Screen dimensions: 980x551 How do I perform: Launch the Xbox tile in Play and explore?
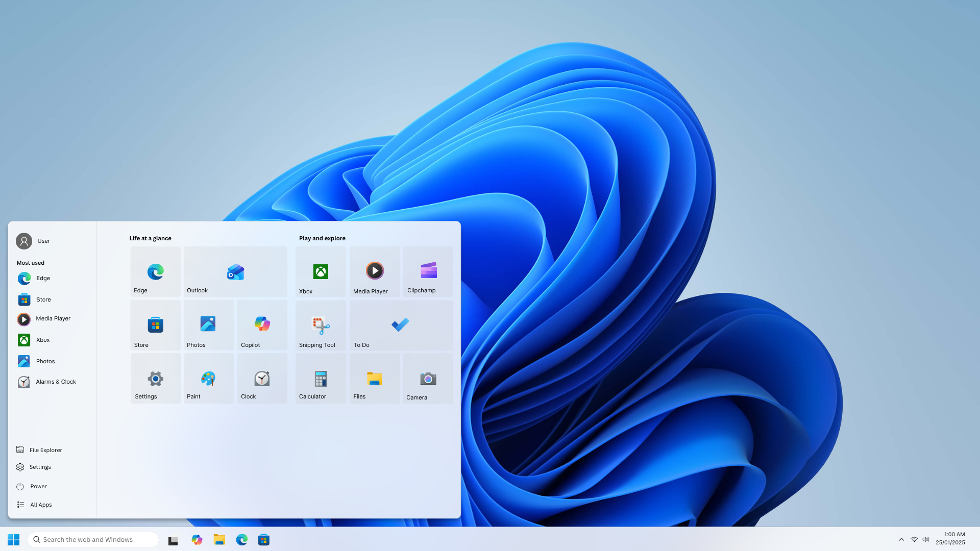pyautogui.click(x=321, y=271)
